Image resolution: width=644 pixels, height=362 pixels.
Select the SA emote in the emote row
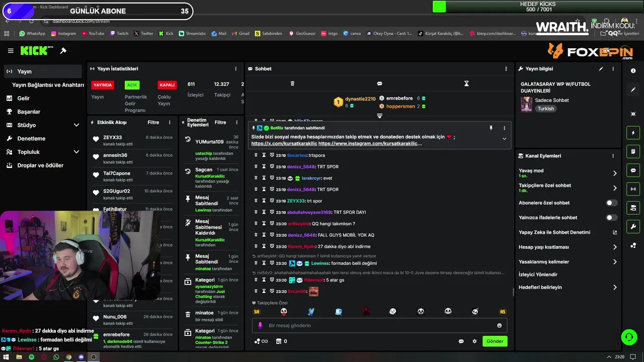pyautogui.click(x=257, y=312)
